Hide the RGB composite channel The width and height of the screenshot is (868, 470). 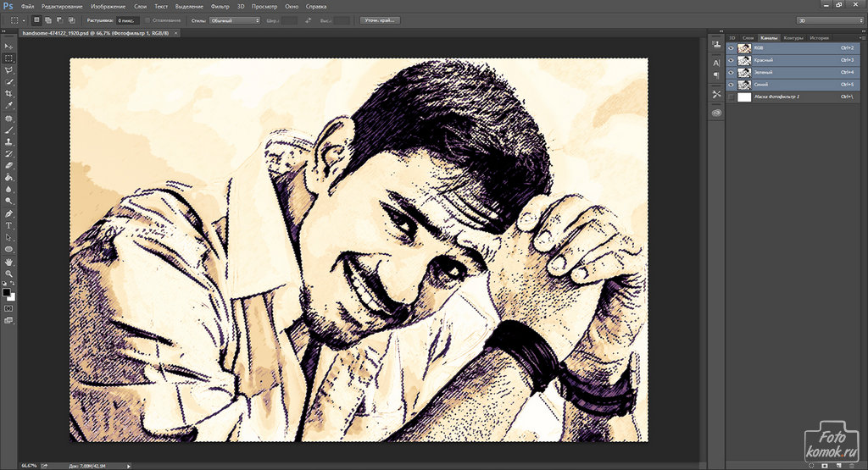pyautogui.click(x=731, y=48)
